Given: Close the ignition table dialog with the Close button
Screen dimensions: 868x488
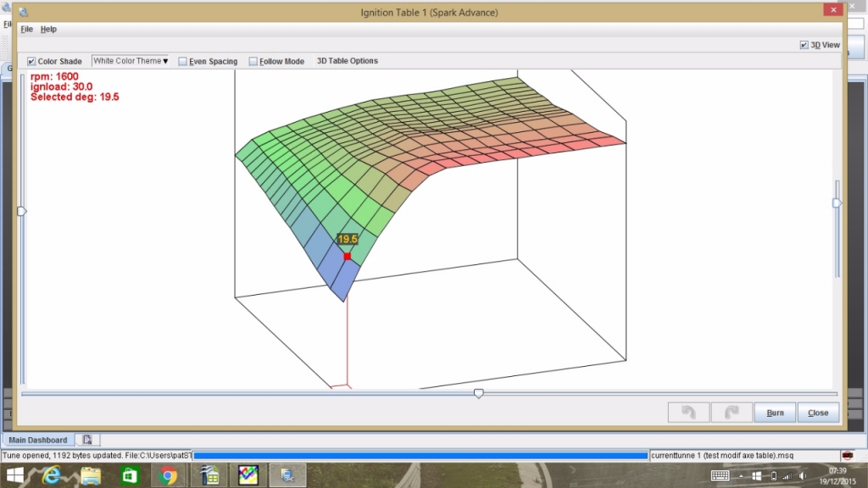Looking at the screenshot, I should coord(818,413).
